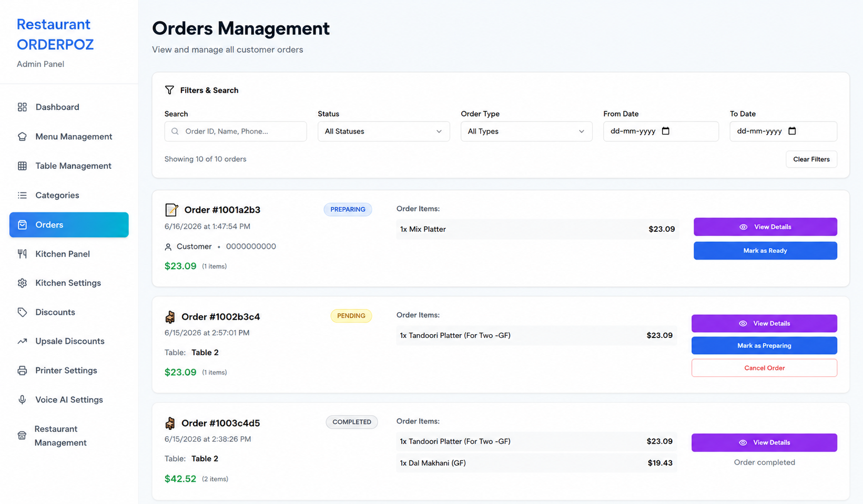
Task: Click phone number 0000000000
Action: point(251,246)
